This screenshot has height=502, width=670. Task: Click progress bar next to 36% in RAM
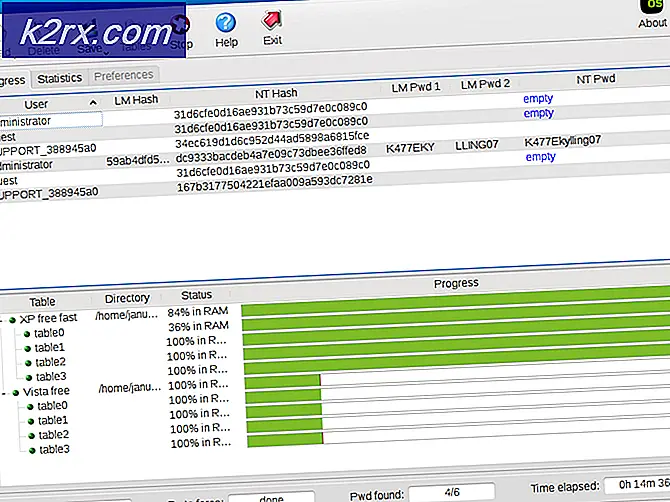pyautogui.click(x=456, y=317)
